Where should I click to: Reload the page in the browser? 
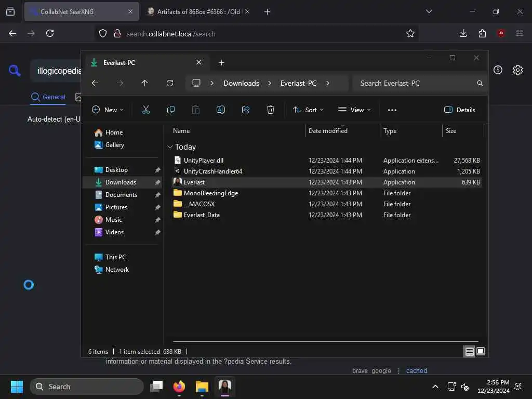tap(50, 33)
